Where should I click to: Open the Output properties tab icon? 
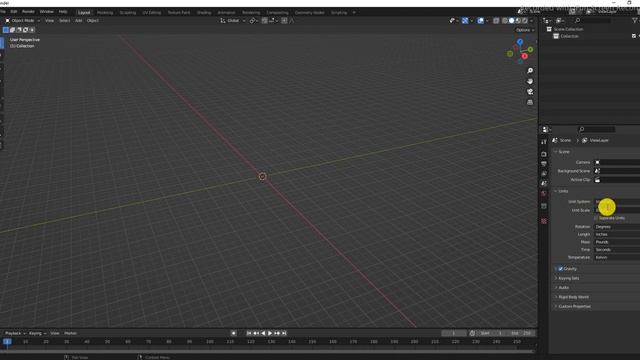[x=544, y=164]
